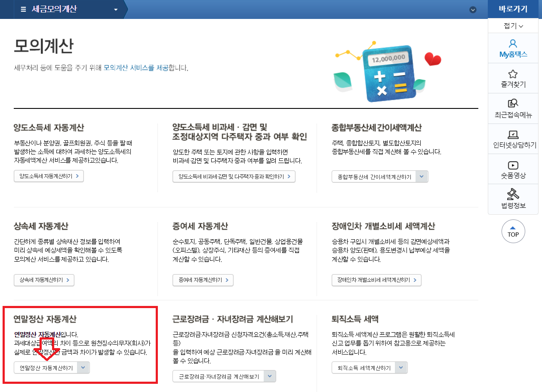Select the 즐겨찾기 star icon
This screenshot has width=542, height=392.
point(513,78)
